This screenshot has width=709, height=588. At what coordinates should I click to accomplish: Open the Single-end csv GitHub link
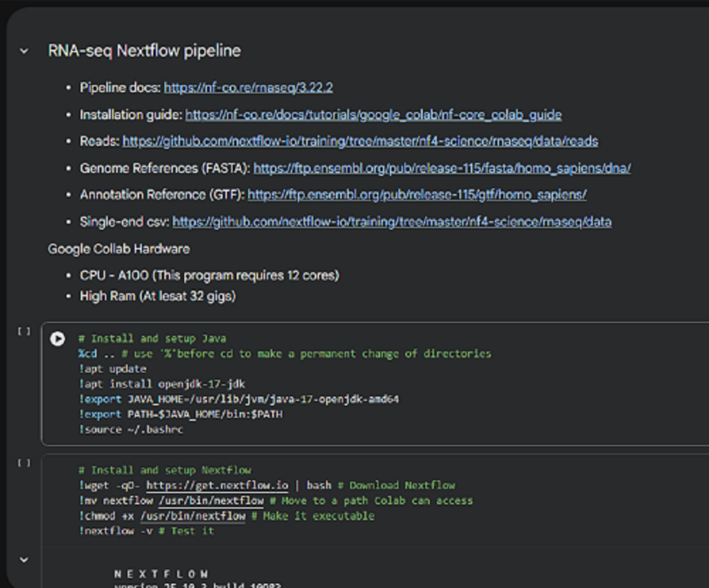(x=392, y=222)
